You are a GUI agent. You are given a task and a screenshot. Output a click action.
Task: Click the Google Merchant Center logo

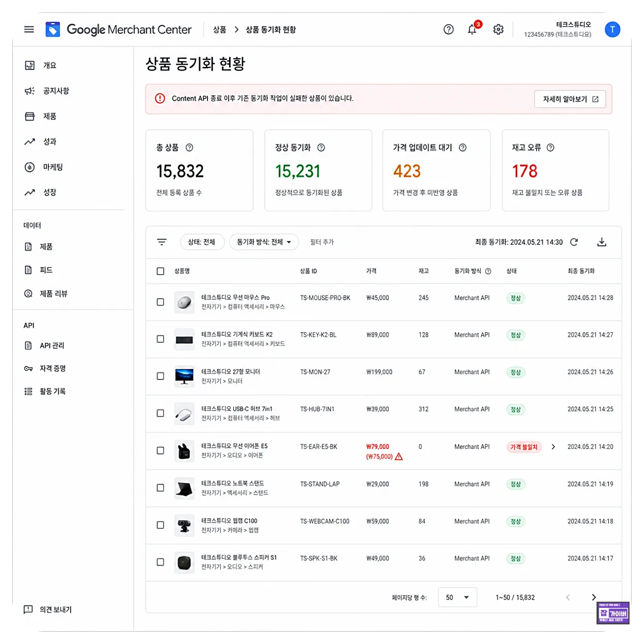119,29
